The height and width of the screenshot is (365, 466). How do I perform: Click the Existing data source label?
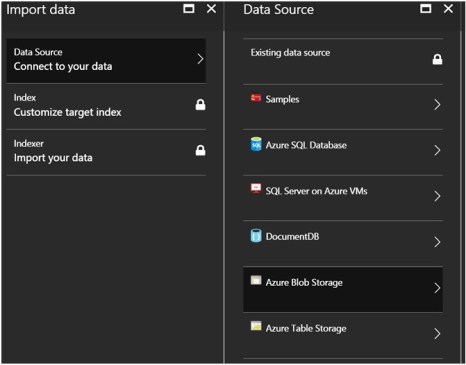pyautogui.click(x=290, y=53)
